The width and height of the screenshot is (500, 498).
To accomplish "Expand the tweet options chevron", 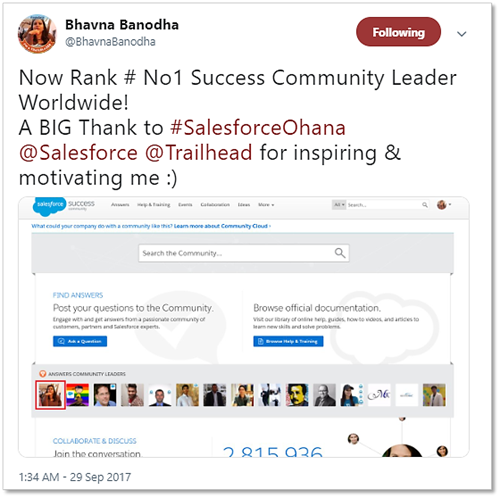I will (x=461, y=34).
